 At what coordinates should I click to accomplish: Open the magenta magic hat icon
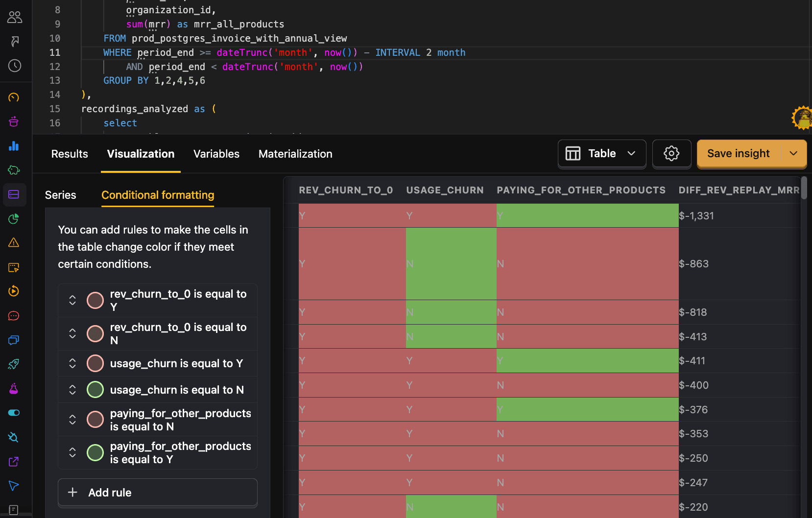click(14, 121)
